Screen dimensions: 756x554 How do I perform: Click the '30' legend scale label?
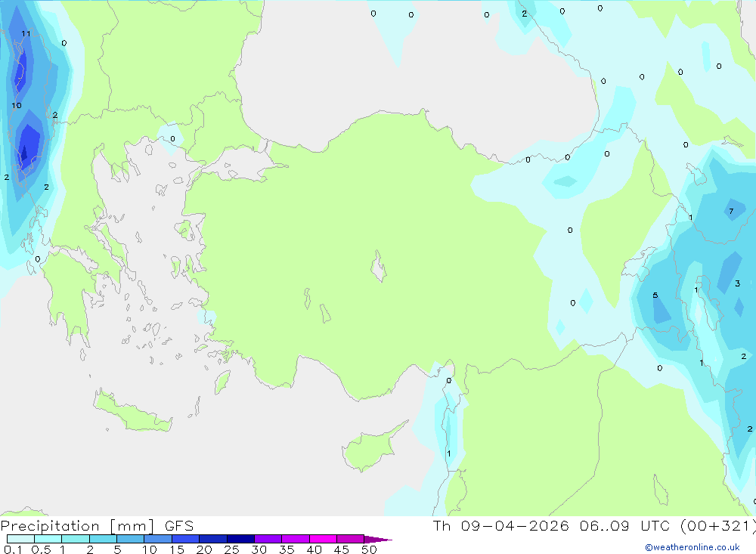259,549
